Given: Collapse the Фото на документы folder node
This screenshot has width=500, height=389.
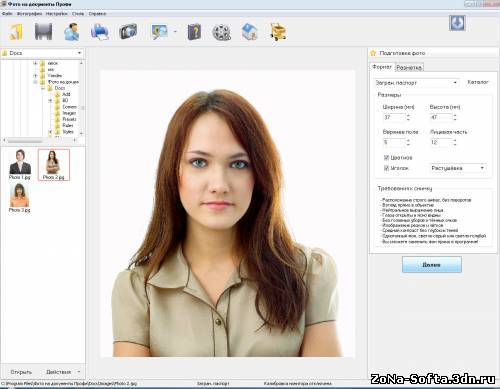Looking at the screenshot, I should pos(35,82).
